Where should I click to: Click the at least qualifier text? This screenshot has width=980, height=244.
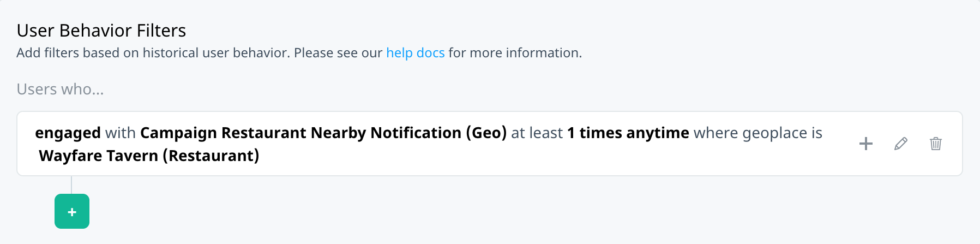(537, 133)
